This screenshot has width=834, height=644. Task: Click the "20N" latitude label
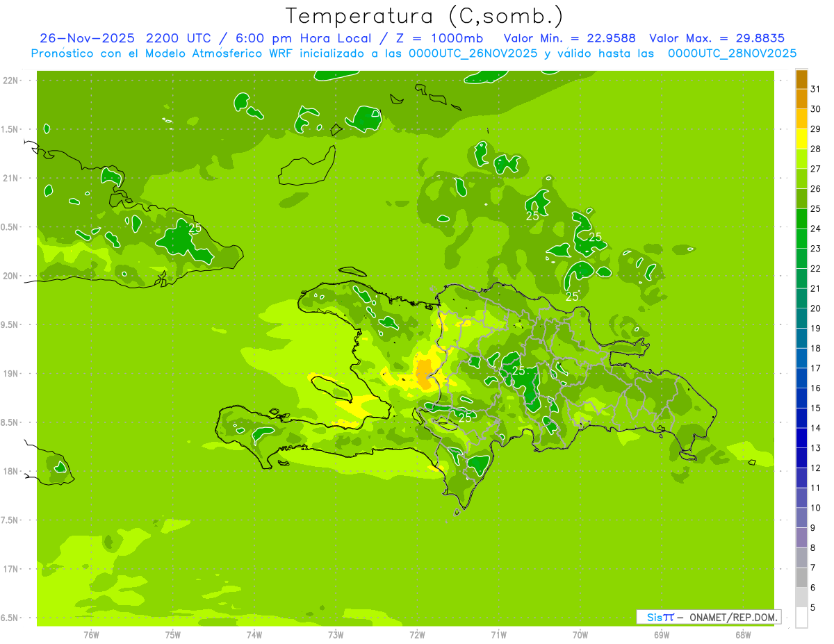point(10,276)
